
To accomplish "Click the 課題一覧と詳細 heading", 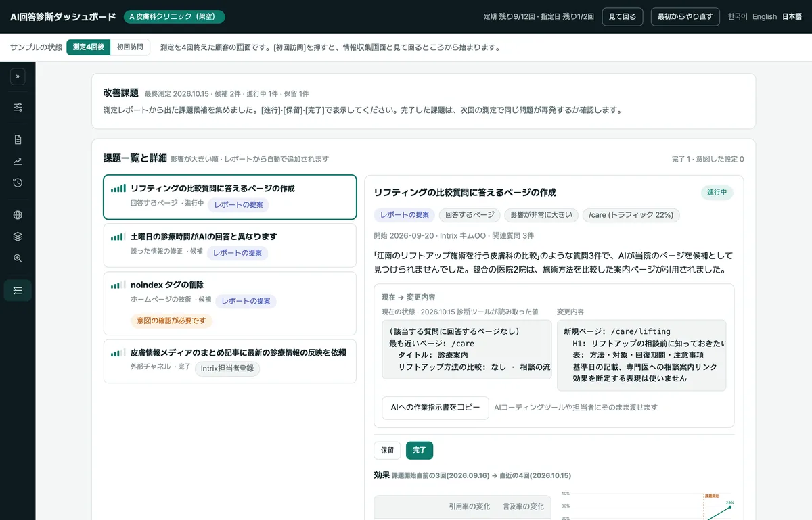I will pos(135,158).
